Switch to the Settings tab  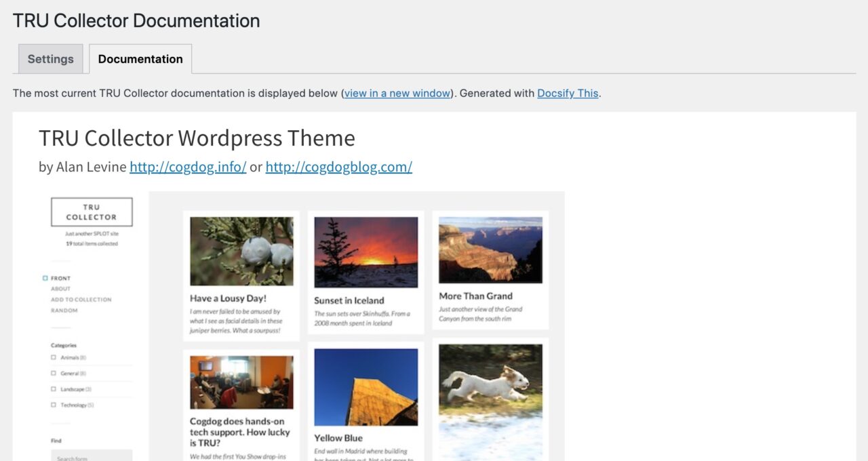click(x=51, y=59)
